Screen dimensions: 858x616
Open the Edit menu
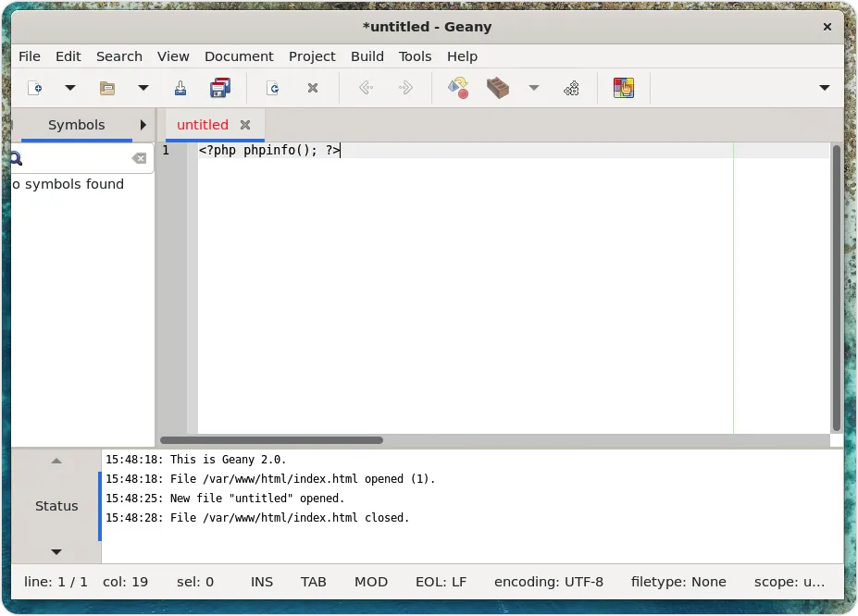pyautogui.click(x=68, y=56)
